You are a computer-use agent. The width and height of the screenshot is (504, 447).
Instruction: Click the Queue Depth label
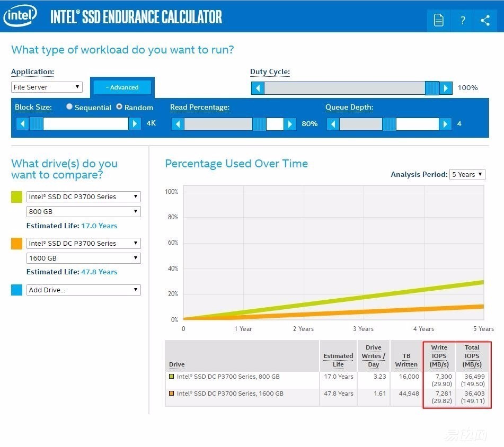[x=349, y=108]
